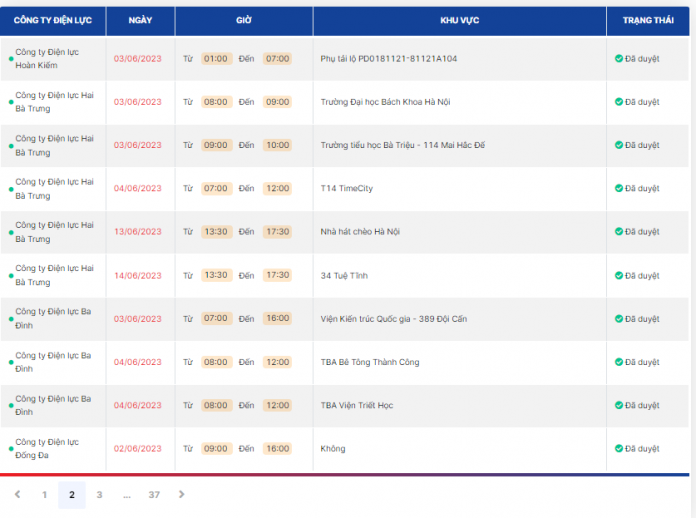Click approved check icon for TBA Viện Triết Học
The width and height of the screenshot is (696, 518).
click(619, 406)
